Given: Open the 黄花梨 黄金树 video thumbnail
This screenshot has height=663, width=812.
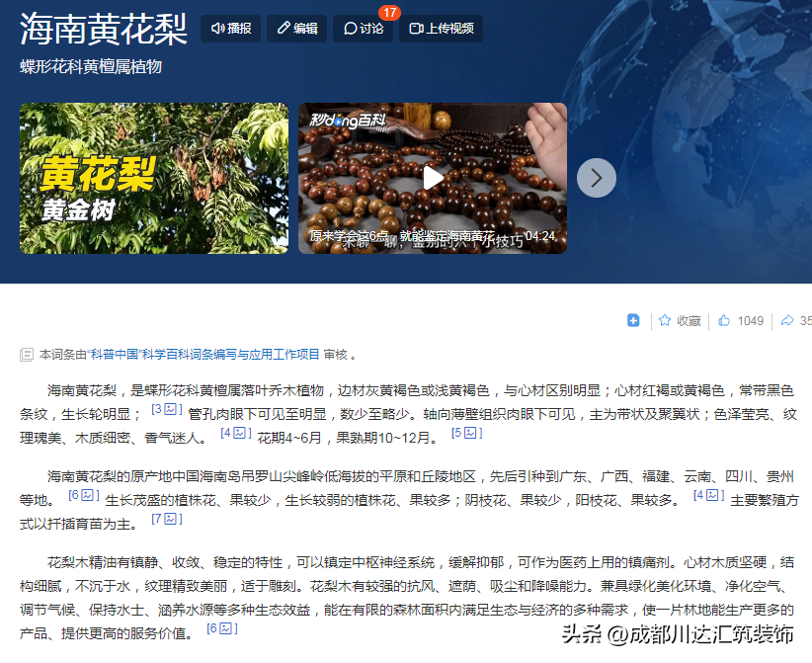Looking at the screenshot, I should click(x=154, y=178).
